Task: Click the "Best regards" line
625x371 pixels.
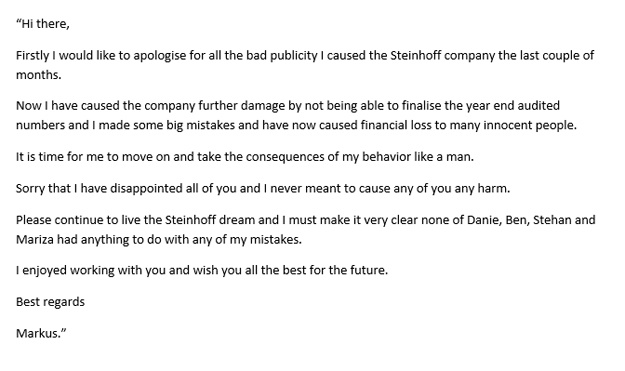Action: pyautogui.click(x=50, y=302)
